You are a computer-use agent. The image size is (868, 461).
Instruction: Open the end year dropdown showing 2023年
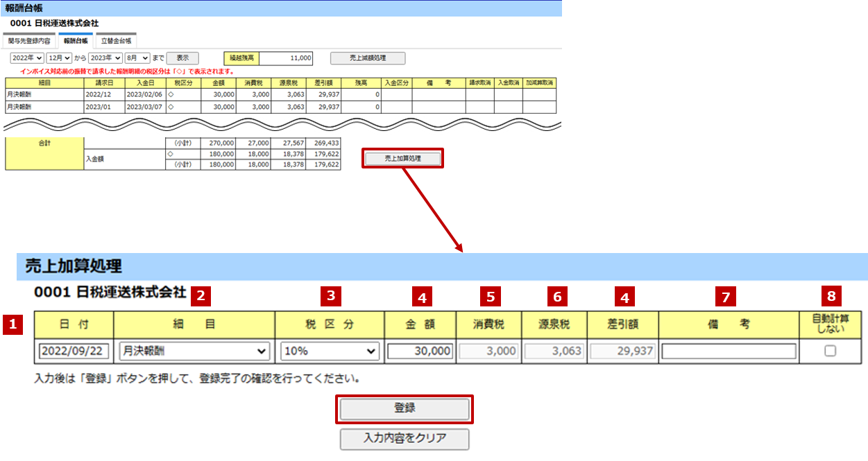[104, 58]
